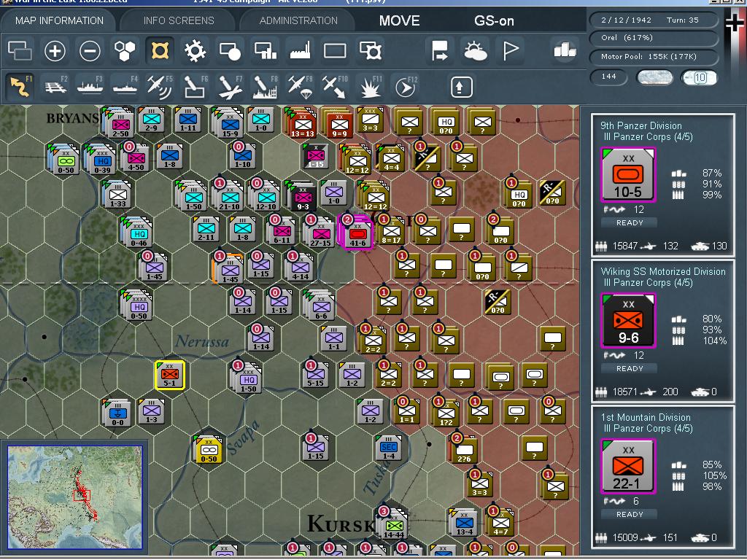This screenshot has width=747, height=560.
Task: Click the minimap of the front
Action: 75,497
